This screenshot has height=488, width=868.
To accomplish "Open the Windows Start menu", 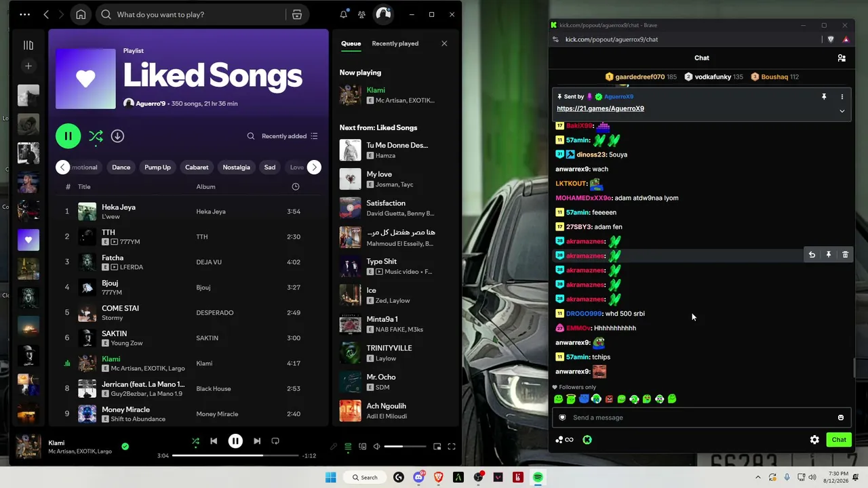I will [330, 477].
